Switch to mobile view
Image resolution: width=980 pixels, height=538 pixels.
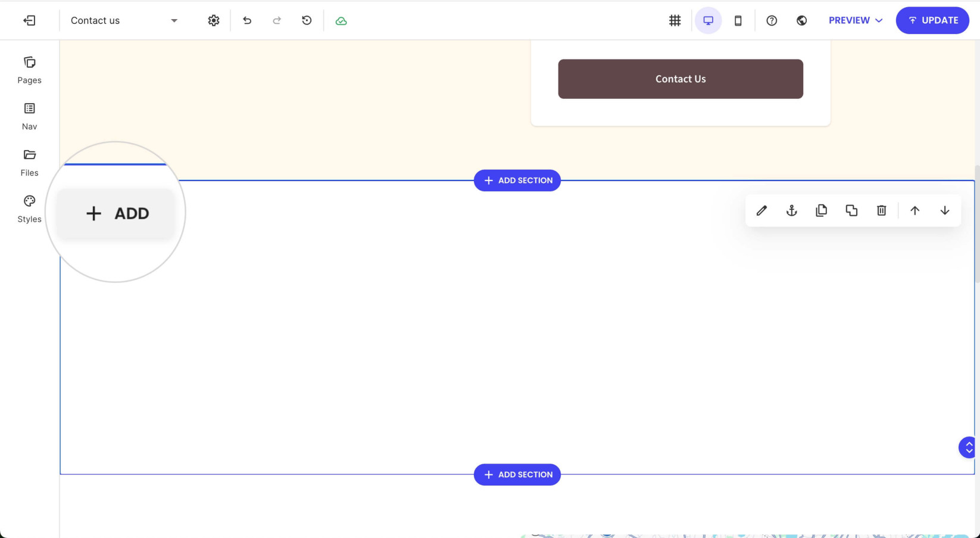click(x=738, y=20)
